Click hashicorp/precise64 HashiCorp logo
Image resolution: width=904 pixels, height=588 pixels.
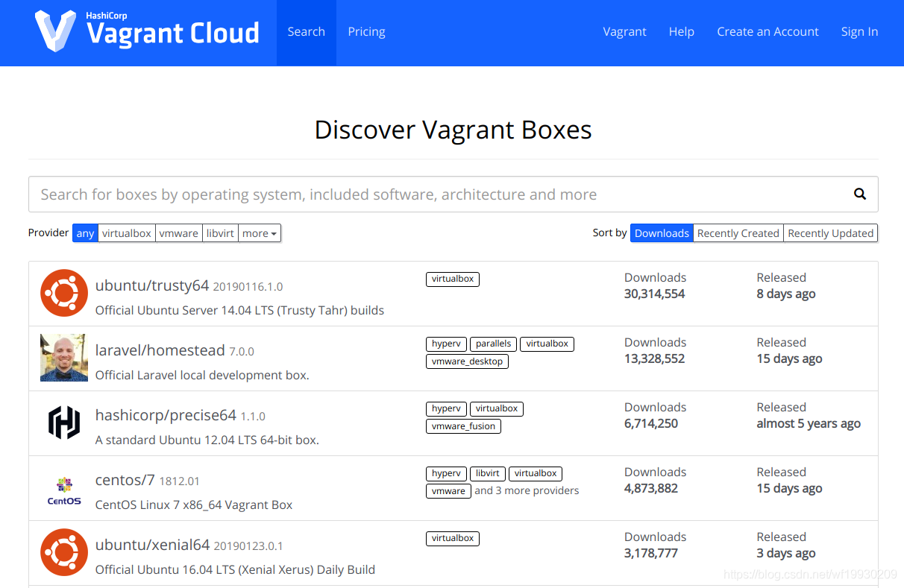64,423
